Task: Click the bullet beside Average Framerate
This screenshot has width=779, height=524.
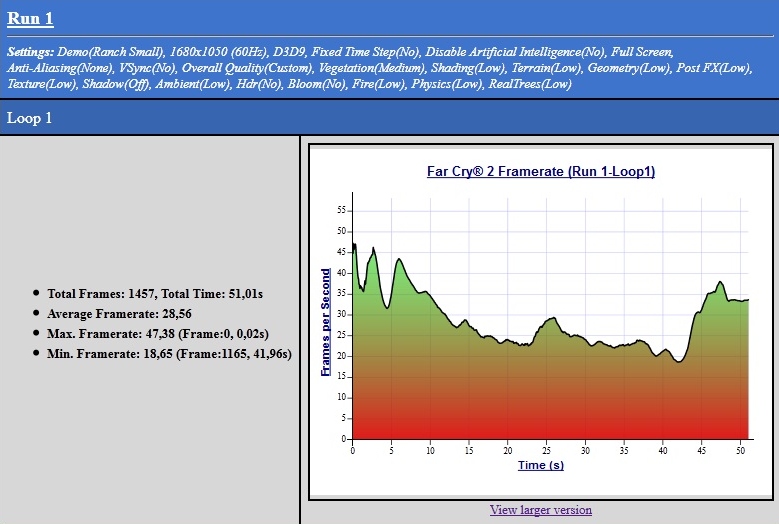Action: coord(37,313)
